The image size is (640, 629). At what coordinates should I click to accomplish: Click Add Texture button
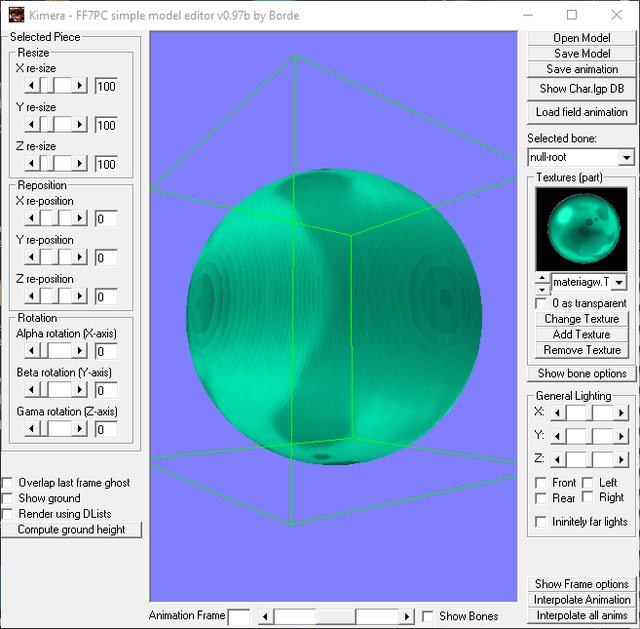(x=582, y=334)
